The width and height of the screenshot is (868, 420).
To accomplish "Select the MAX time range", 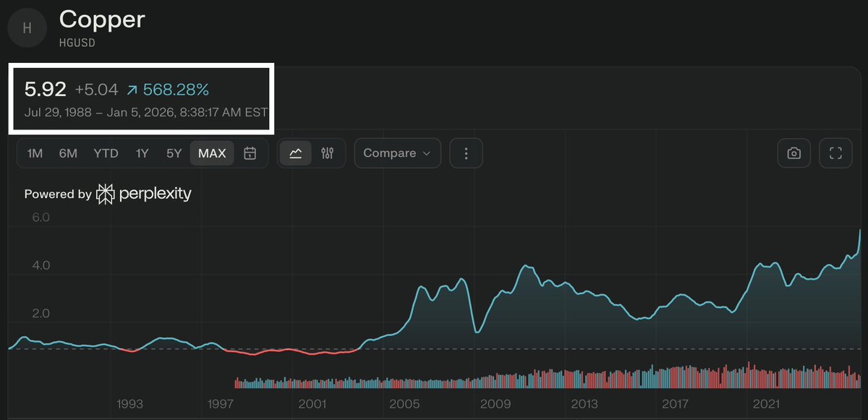I will pyautogui.click(x=212, y=153).
